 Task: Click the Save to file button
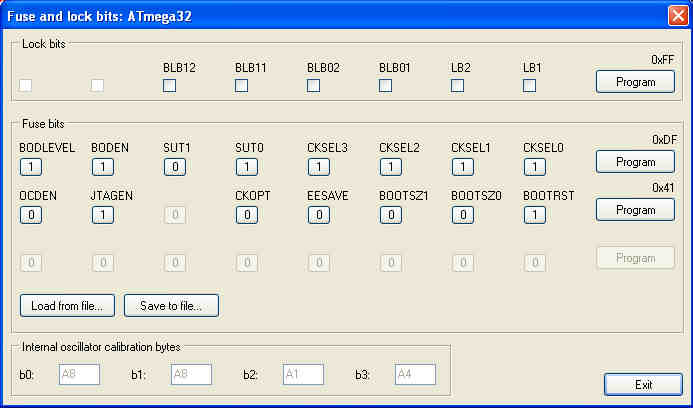tap(171, 306)
